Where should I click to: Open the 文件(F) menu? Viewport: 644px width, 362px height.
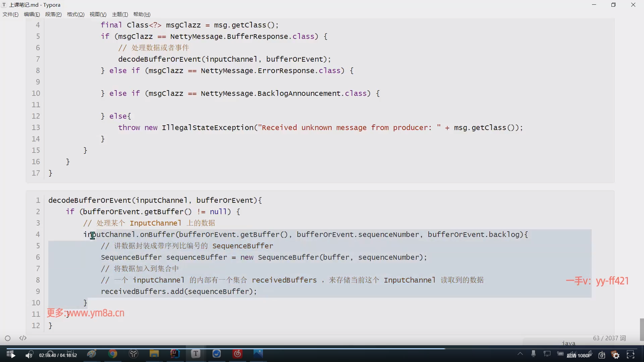10,14
